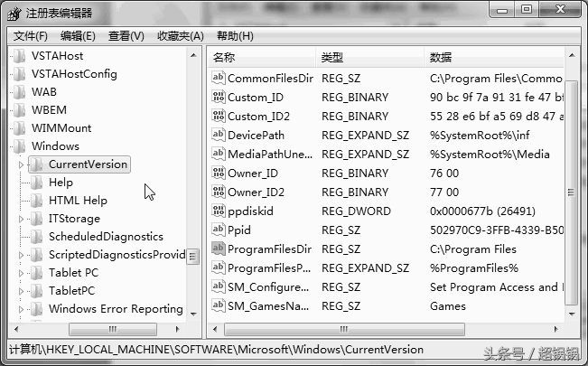
Task: Click the string icon beside DevicePath
Action: click(x=219, y=135)
